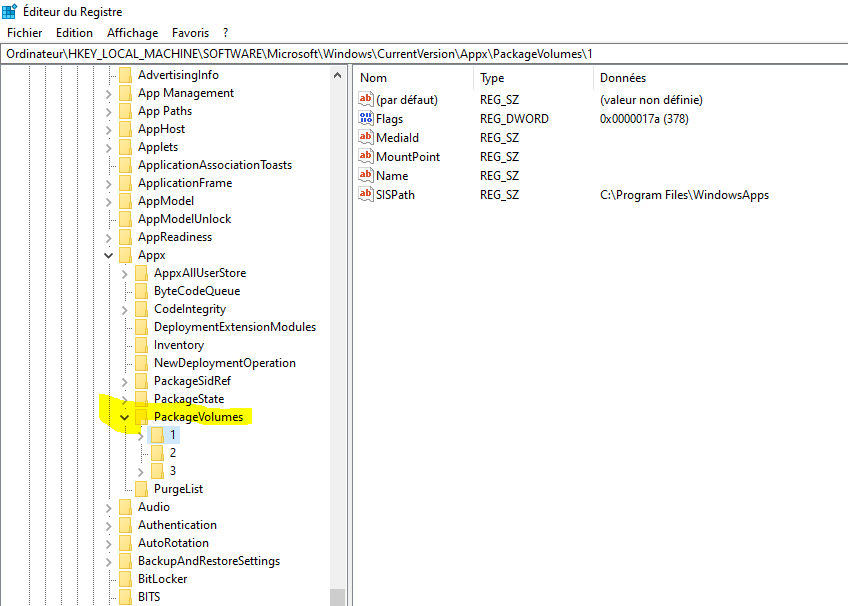This screenshot has width=848, height=606.
Task: Select the Applets key label
Action: click(x=158, y=147)
